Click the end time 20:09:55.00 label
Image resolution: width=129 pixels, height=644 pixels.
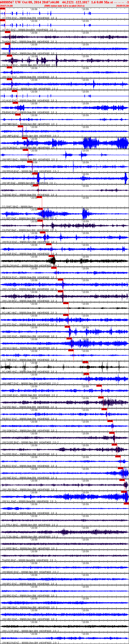click(x=123, y=6)
